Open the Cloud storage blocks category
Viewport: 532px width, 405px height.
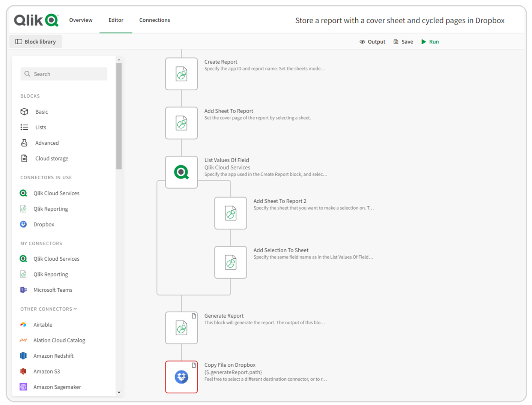coord(44,159)
